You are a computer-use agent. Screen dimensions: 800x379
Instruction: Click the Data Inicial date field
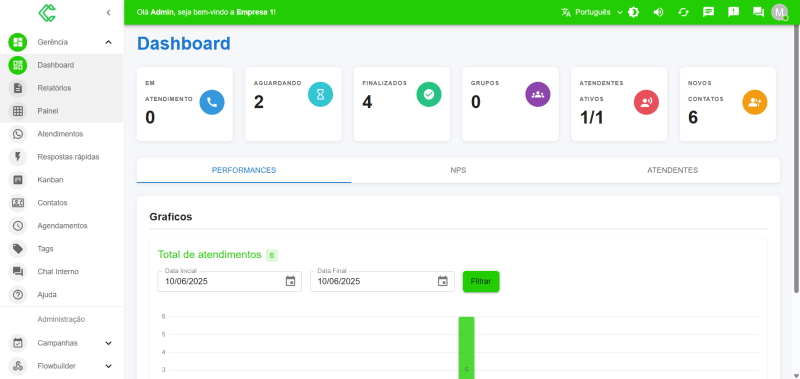pos(229,281)
